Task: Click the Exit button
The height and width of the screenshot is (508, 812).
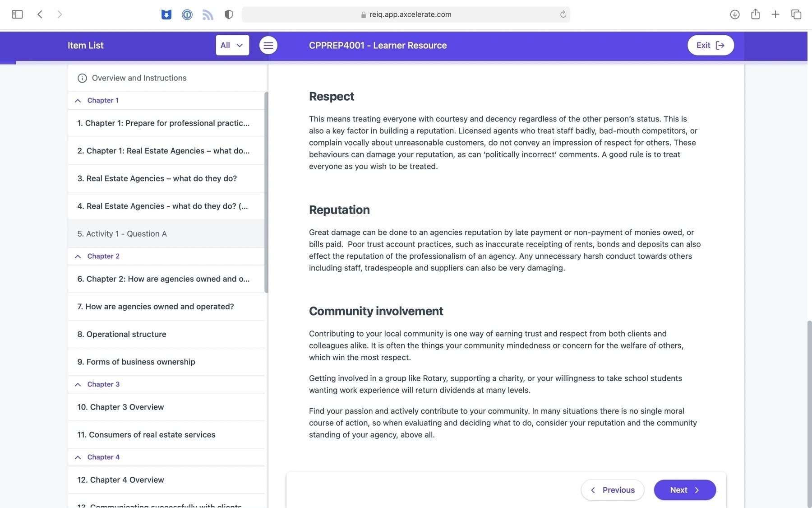Action: pyautogui.click(x=710, y=45)
